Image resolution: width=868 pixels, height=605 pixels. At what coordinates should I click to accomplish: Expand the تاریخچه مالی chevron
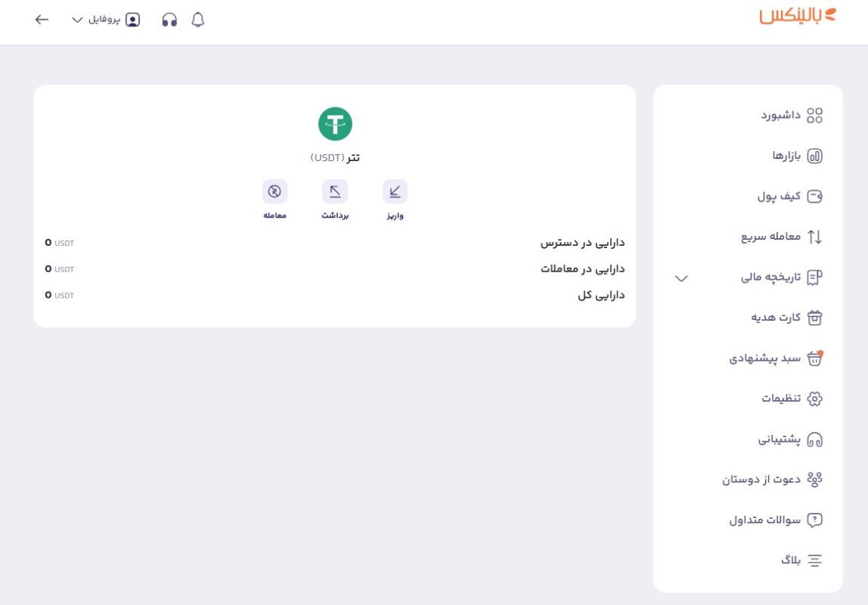(681, 278)
